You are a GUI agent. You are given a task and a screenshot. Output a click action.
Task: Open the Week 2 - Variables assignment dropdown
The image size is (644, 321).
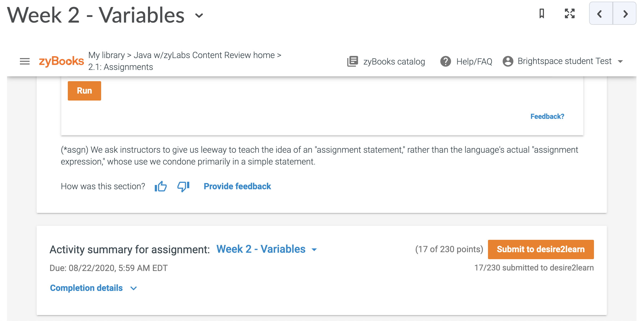(x=267, y=249)
